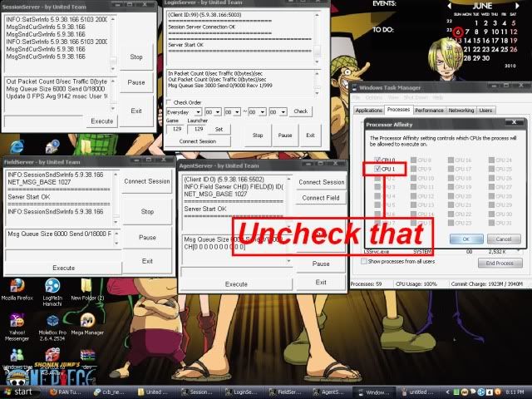Open the Mega Manager desktop shortcut
This screenshot has width=532, height=399.
click(86, 321)
